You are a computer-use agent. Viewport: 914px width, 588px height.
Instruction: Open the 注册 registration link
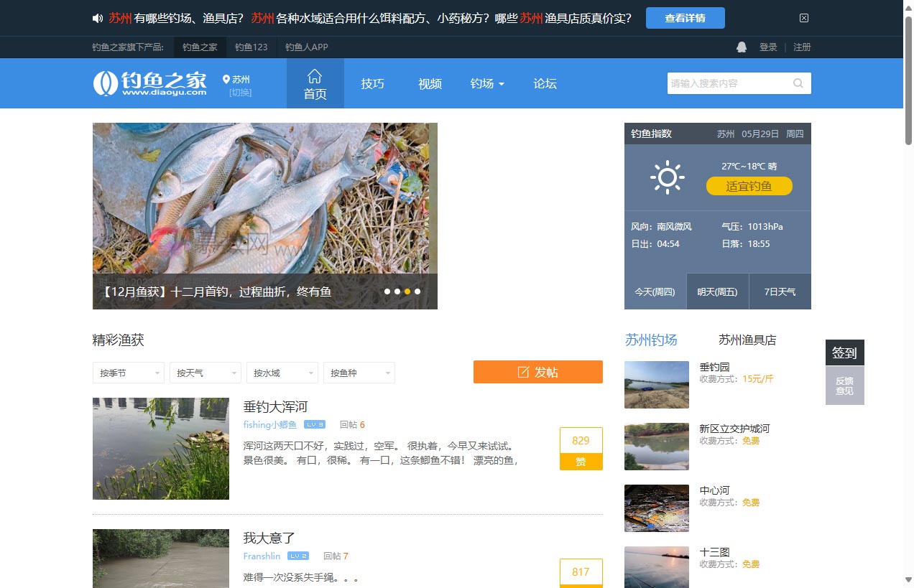pyautogui.click(x=801, y=47)
